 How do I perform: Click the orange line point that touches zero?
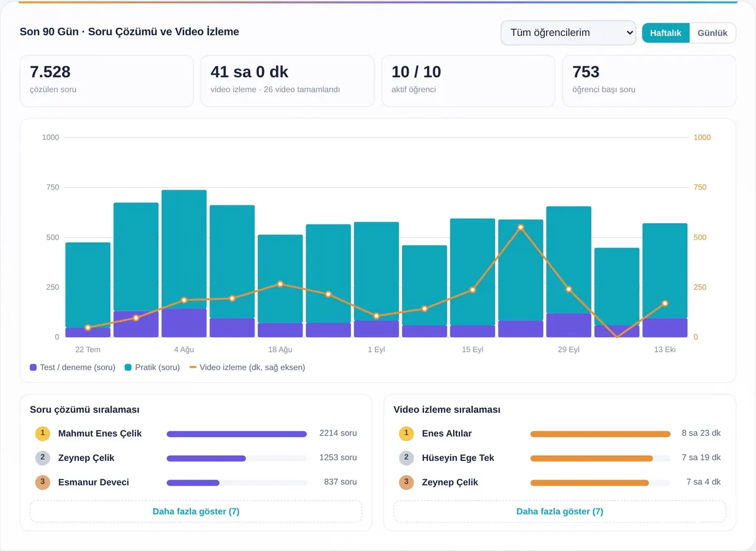(617, 337)
